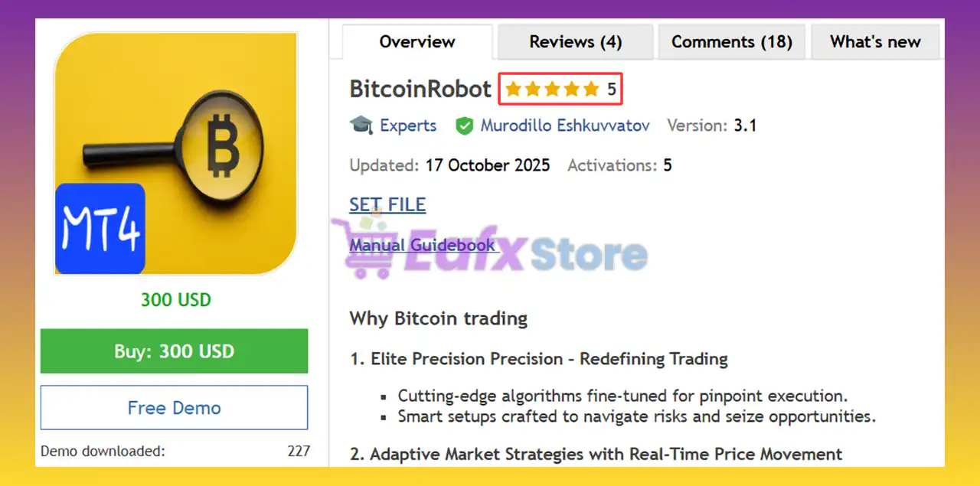Open author Murodillo Eshkuvvatov's profile link
Screen dimensions: 980x486
(x=565, y=126)
